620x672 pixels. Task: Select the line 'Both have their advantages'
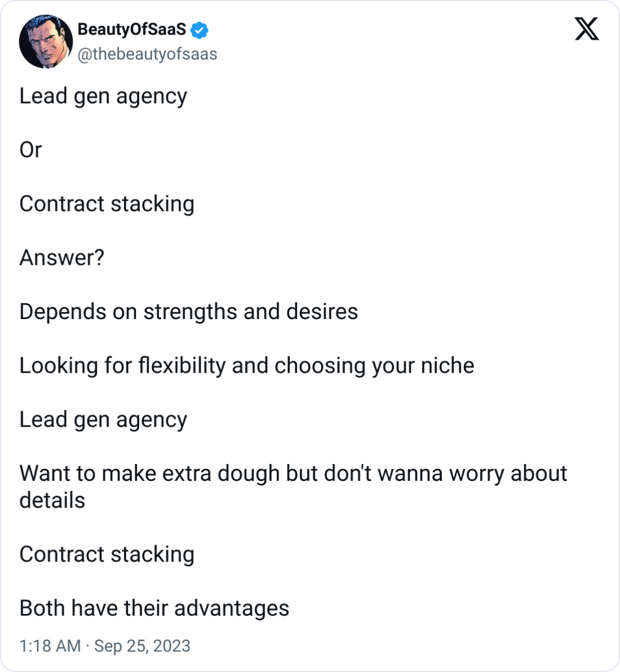pyautogui.click(x=154, y=608)
